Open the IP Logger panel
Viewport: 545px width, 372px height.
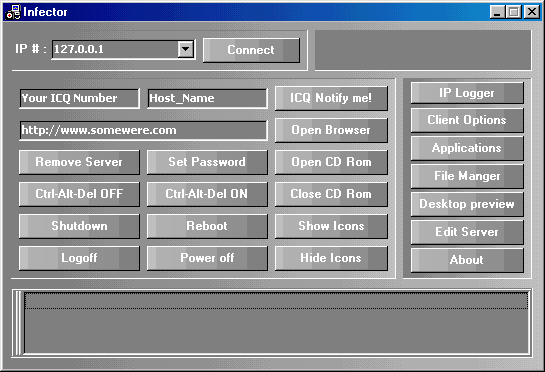pos(467,93)
